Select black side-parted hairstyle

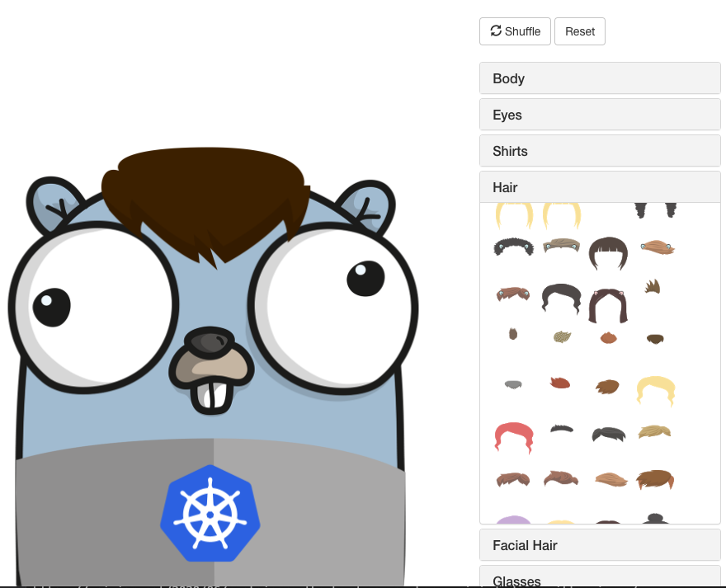608,435
